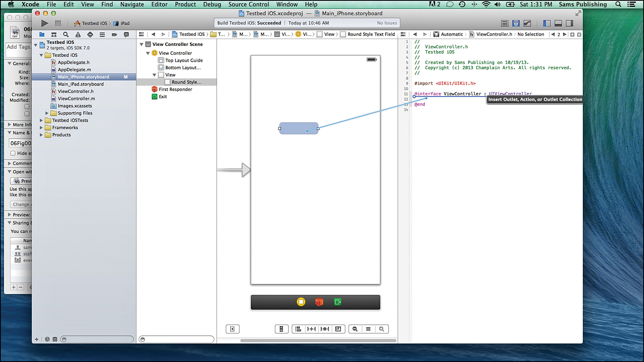Run the Testbed iOS scheme
This screenshot has height=362, width=644.
[x=45, y=23]
